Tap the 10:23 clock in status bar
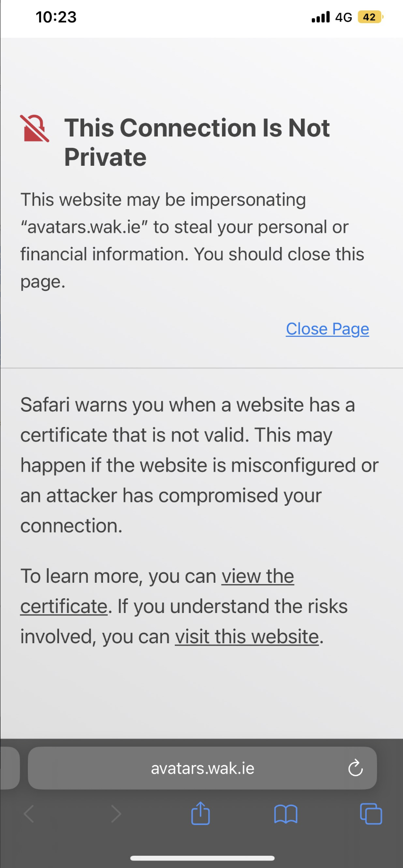The image size is (403, 868). point(56,17)
